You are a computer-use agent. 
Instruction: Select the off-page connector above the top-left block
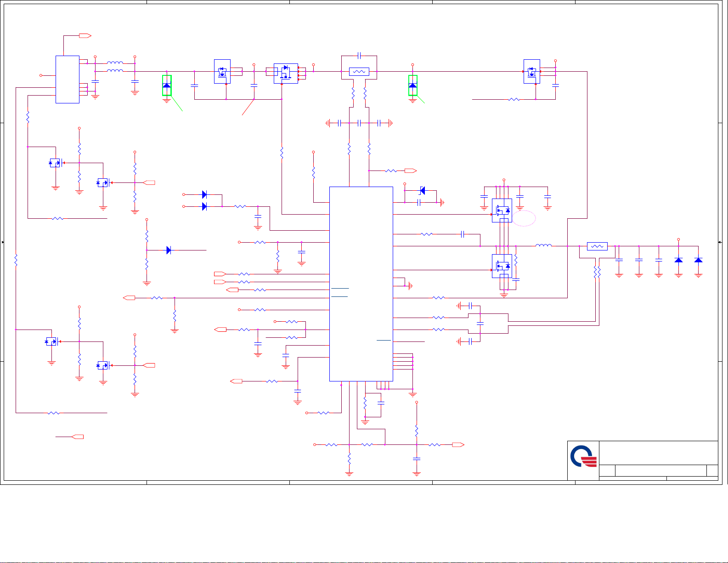(85, 35)
